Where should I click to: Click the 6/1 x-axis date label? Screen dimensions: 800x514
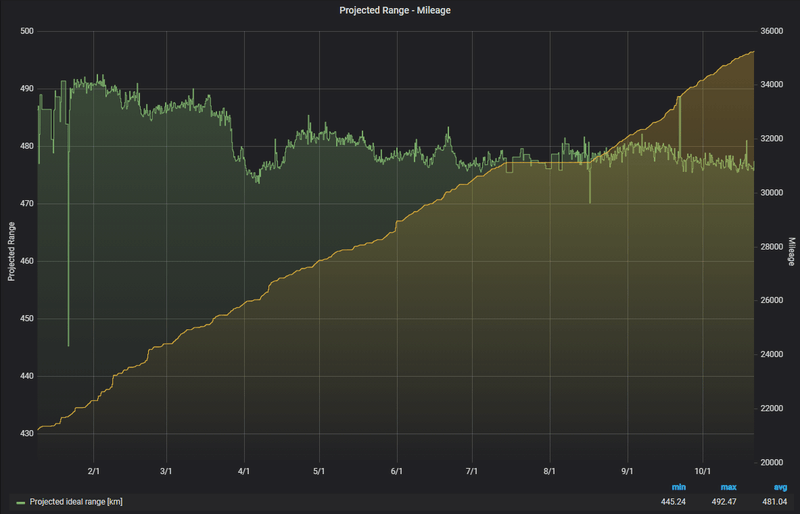click(396, 471)
